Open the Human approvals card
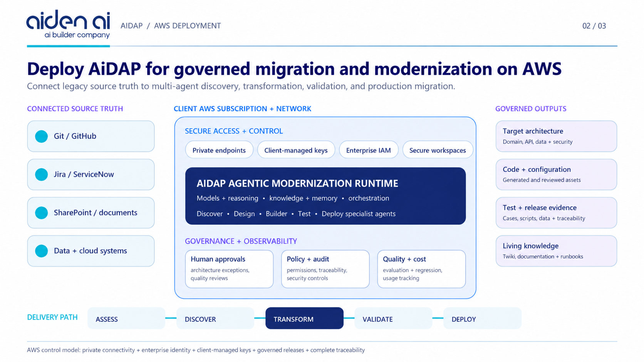This screenshot has width=644, height=362. 229,269
